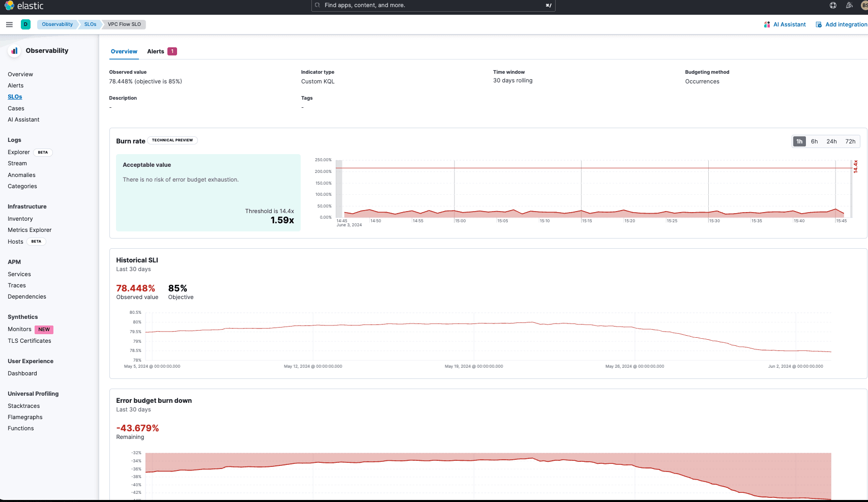Click the find apps search field
The image size is (868, 502).
pos(433,5)
